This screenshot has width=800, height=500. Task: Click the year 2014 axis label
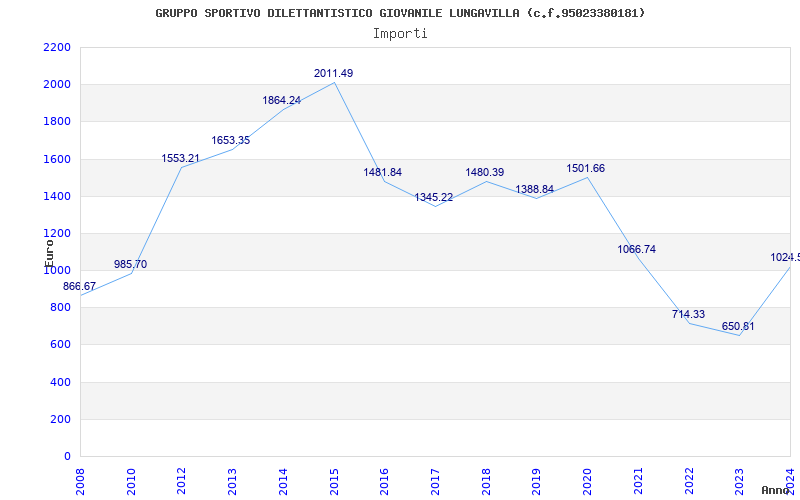point(284,481)
